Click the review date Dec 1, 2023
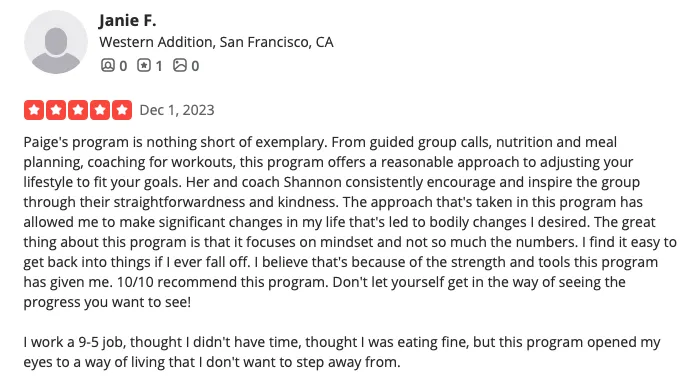The image size is (693, 377). 177,110
